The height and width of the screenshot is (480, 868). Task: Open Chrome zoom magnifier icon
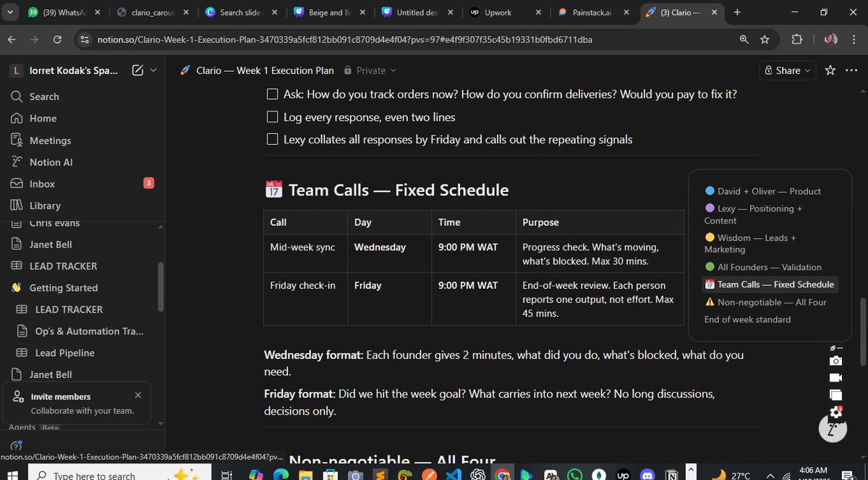tap(744, 40)
